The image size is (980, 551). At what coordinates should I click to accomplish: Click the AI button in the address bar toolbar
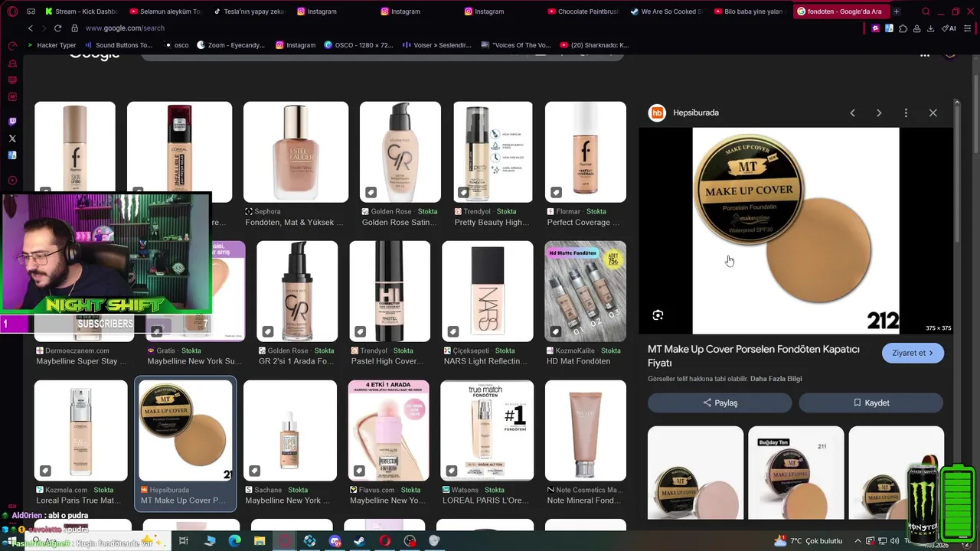[949, 28]
